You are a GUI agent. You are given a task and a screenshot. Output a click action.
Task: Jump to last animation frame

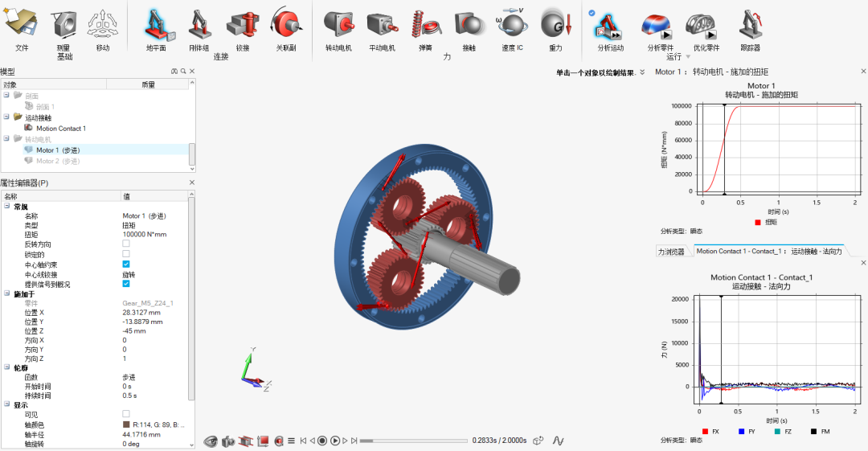354,441
